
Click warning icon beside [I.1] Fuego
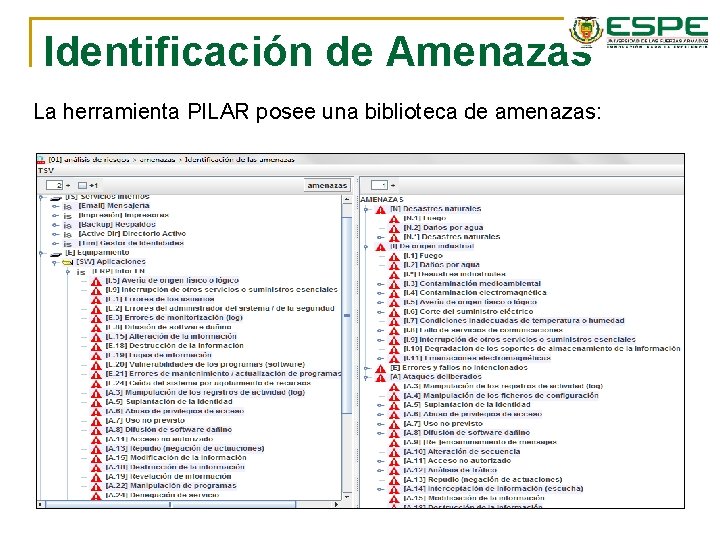(x=394, y=256)
